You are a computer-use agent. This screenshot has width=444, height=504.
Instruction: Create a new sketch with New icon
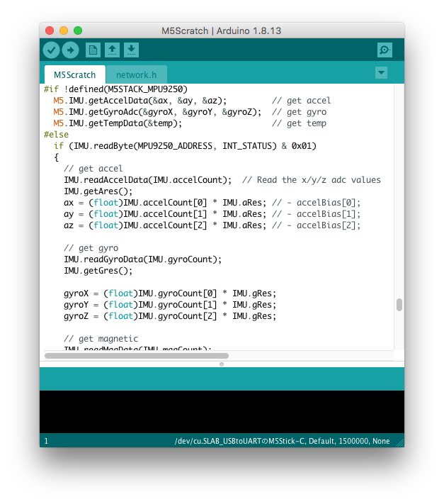click(92, 50)
